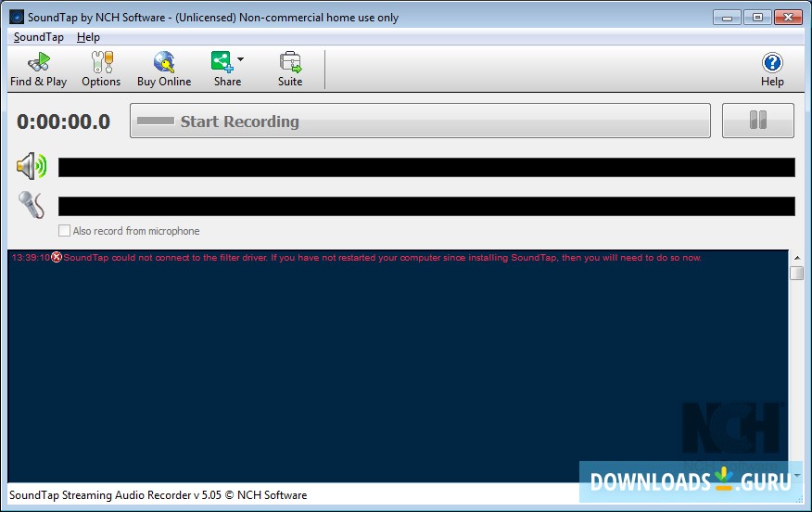This screenshot has height=512, width=812.
Task: Click the speaker volume icon
Action: 32,166
